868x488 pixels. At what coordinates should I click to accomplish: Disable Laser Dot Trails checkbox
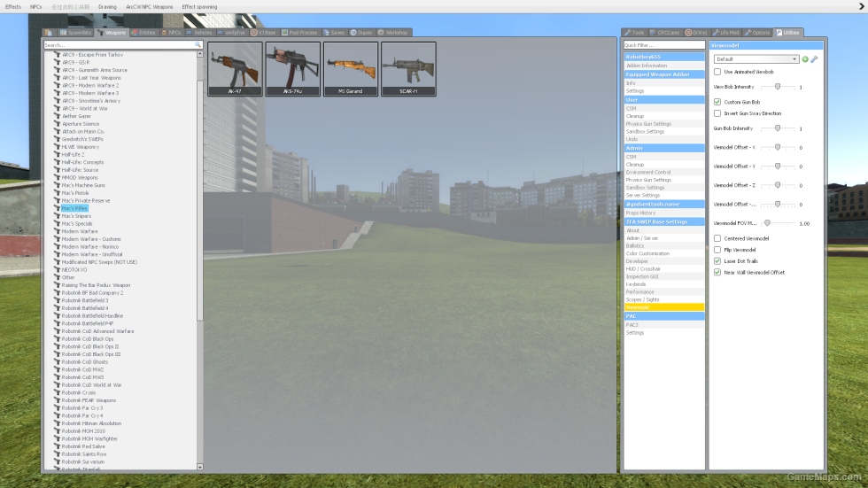[717, 261]
